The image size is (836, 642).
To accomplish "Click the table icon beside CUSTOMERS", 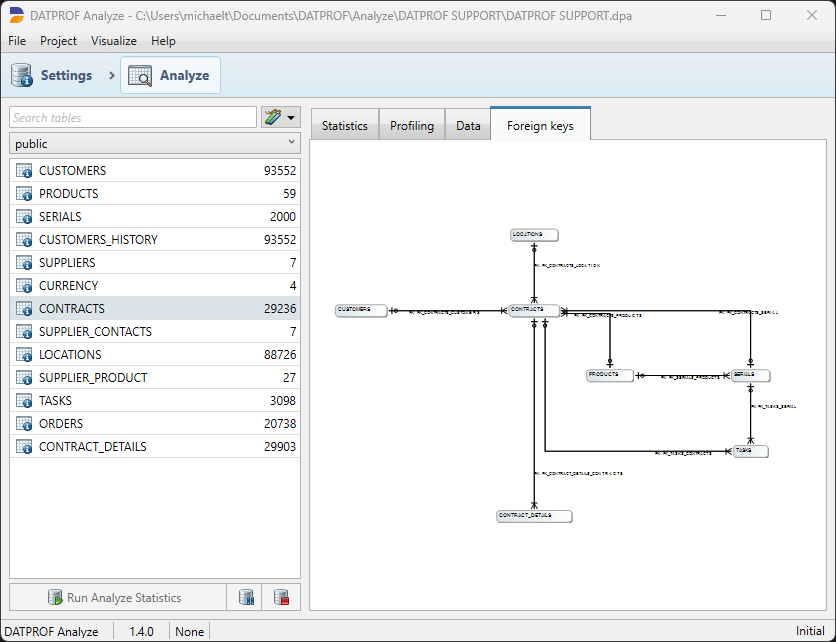I will click(25, 171).
